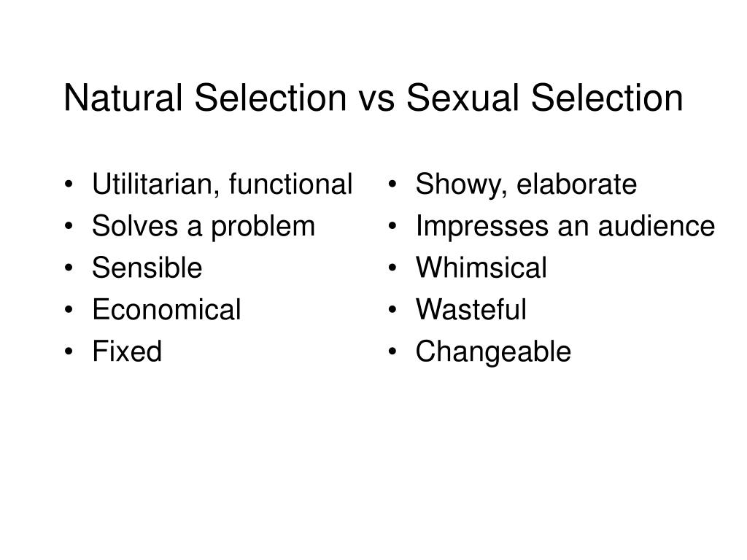
Task: Select the 'Wasteful' bullet item
Action: pos(471,309)
